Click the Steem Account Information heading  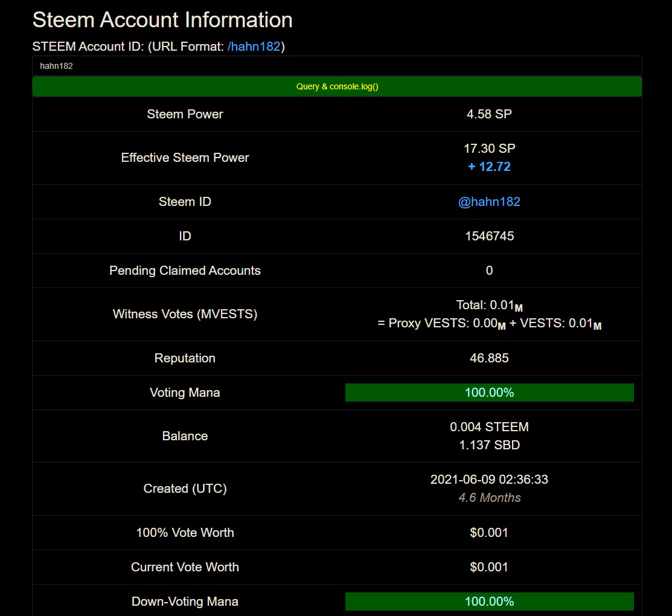point(162,20)
